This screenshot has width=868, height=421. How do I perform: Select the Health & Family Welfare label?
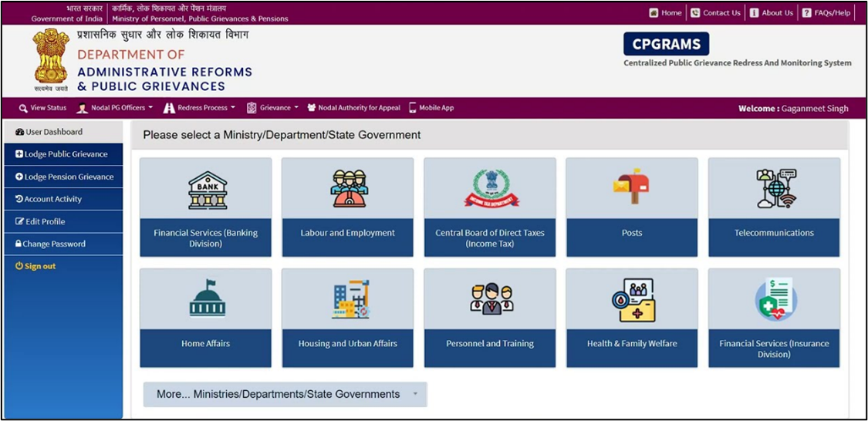(632, 344)
